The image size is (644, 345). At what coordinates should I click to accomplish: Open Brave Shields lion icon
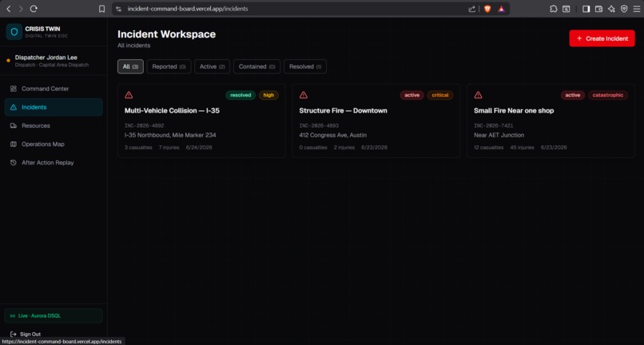(x=487, y=9)
